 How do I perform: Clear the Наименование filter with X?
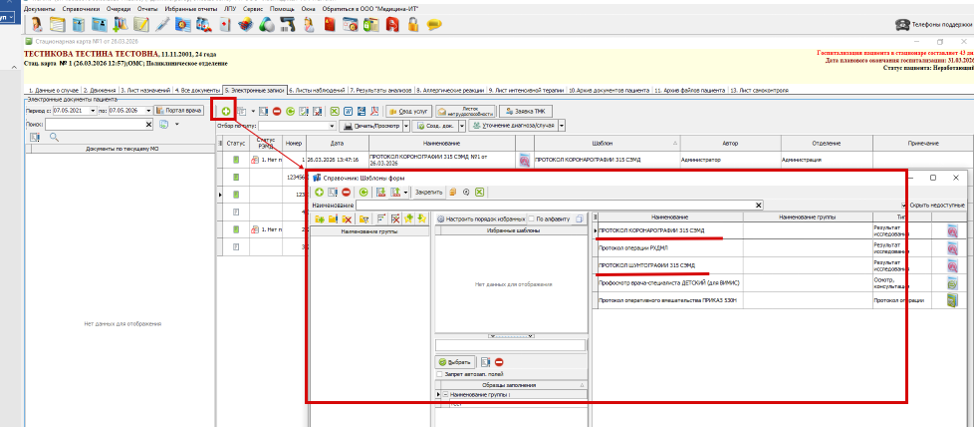[x=758, y=204]
